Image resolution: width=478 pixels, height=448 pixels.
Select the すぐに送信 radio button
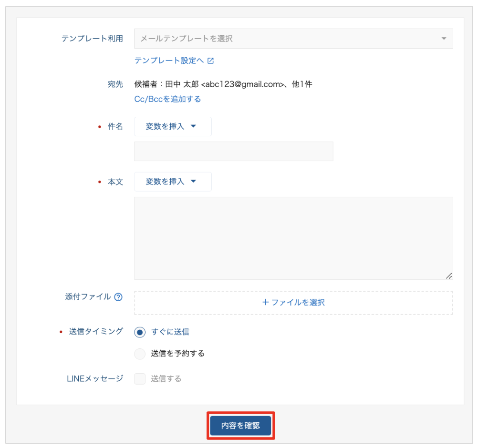[x=140, y=332]
